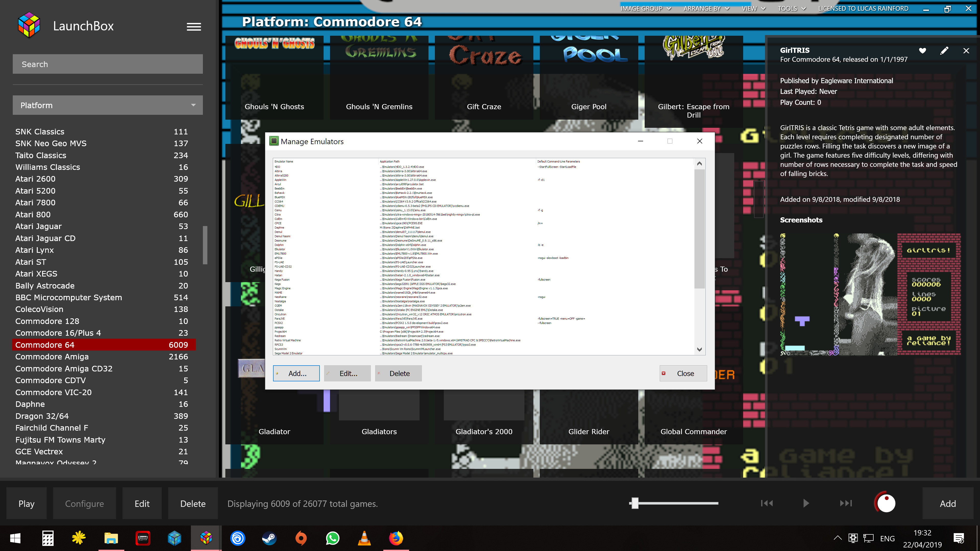Open the blue cube app in taskbar

(x=175, y=539)
